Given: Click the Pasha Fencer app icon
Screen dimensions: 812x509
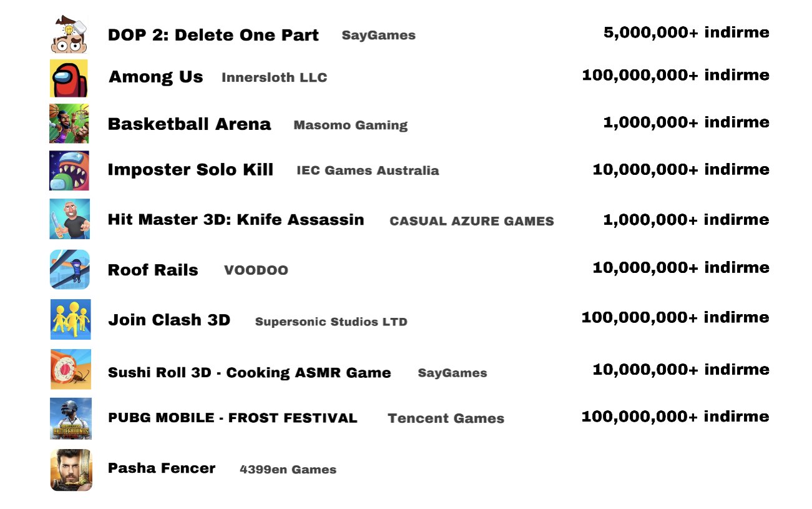Looking at the screenshot, I should (x=71, y=470).
